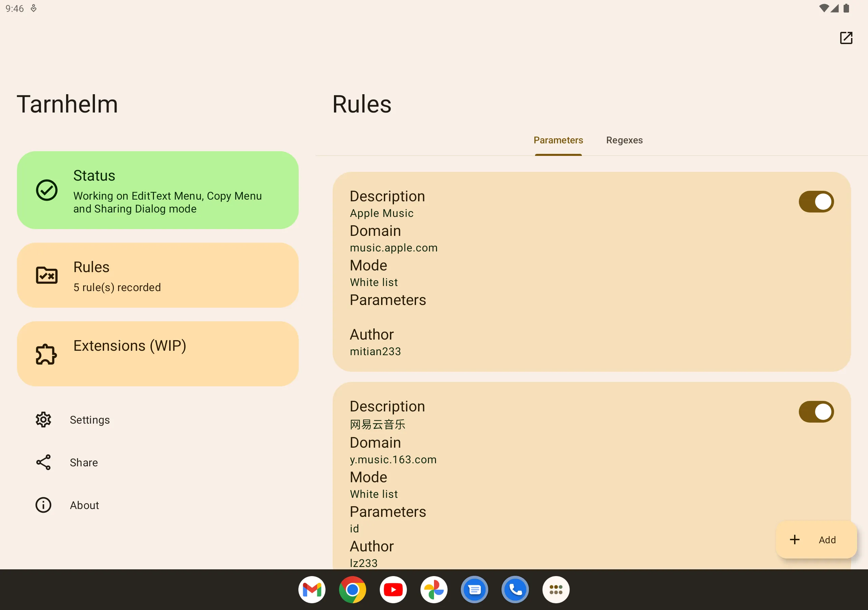Switch to the Parameters tab
This screenshot has height=610, width=868.
pos(558,140)
